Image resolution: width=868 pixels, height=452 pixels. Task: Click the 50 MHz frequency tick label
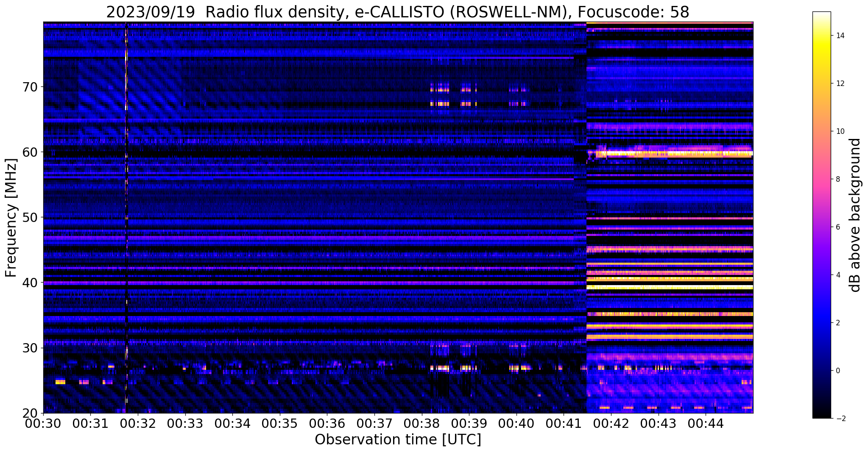[x=30, y=217]
